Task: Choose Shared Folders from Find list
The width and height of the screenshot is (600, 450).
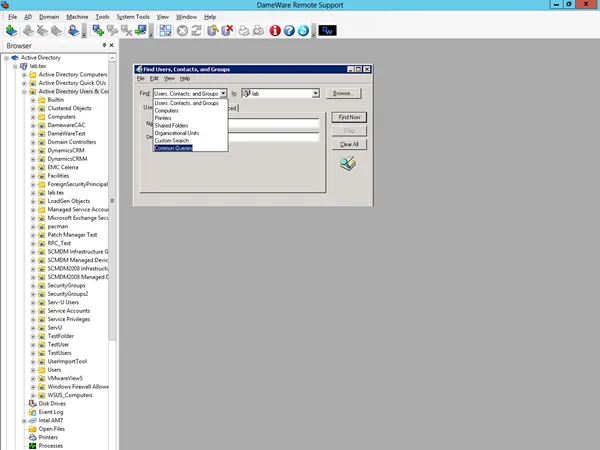Action: (x=171, y=126)
